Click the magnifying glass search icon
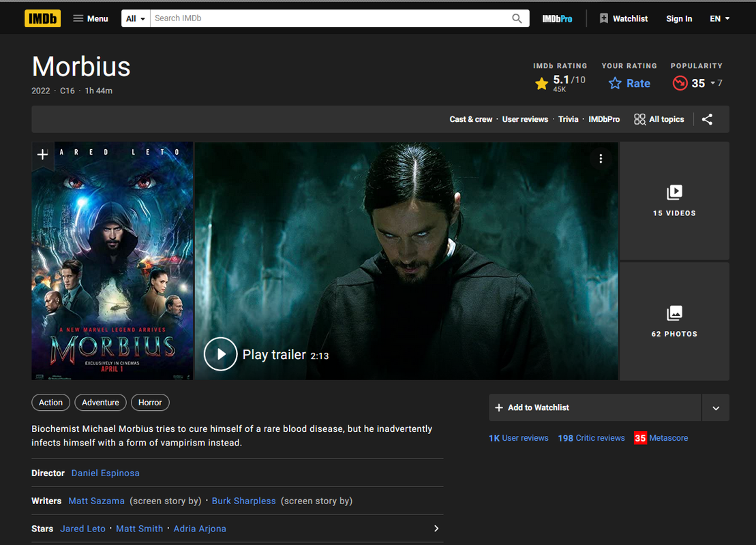Image resolution: width=756 pixels, height=545 pixels. 517,18
